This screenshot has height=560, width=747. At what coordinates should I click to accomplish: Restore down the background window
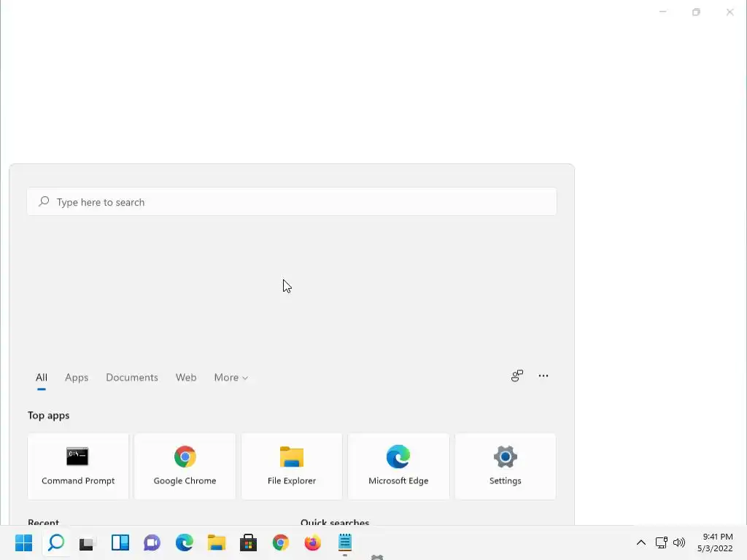pos(696,12)
